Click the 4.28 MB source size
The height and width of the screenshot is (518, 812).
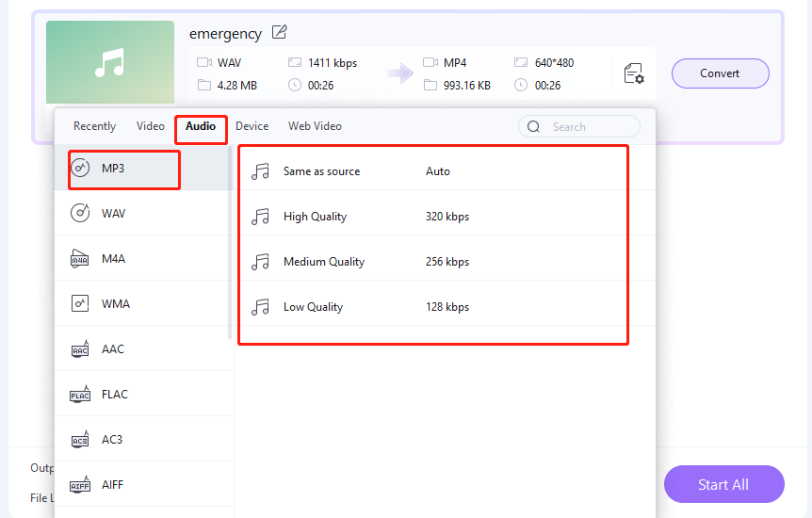click(x=237, y=85)
